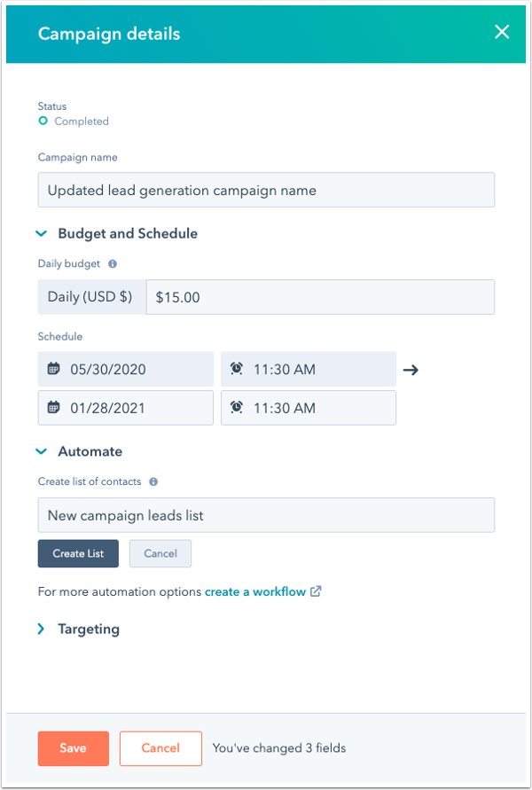
Task: Click the orange-outlined Cancel button at bottom
Action: tap(160, 748)
